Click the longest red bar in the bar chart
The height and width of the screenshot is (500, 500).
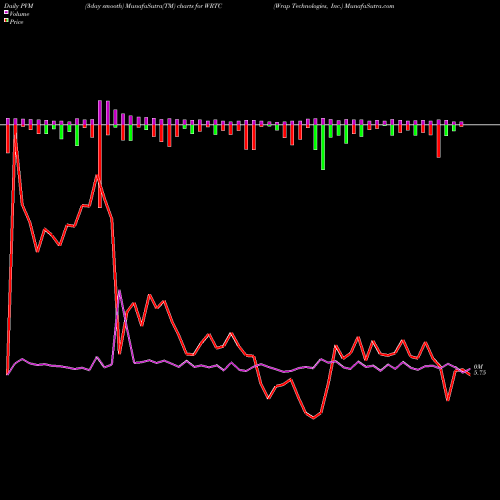click(x=100, y=166)
